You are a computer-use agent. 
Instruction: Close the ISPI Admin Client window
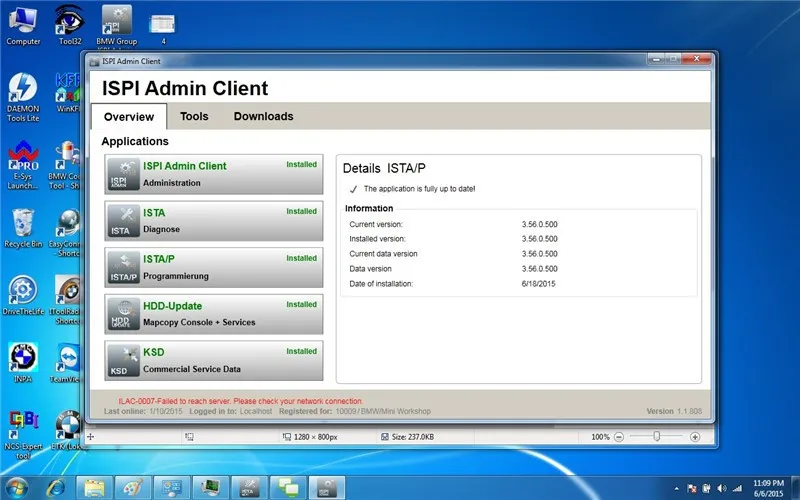696,59
